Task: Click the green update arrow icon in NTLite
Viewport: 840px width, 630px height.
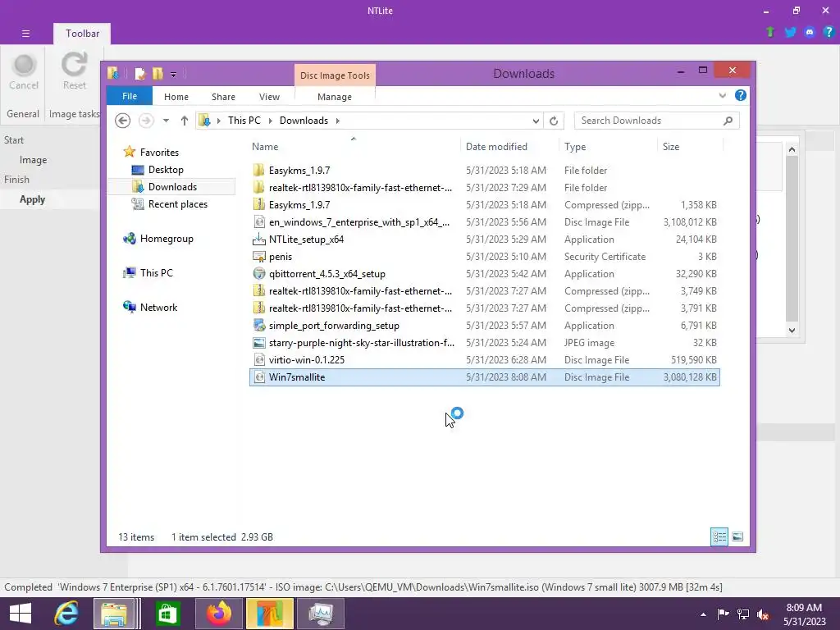Action: [x=769, y=32]
